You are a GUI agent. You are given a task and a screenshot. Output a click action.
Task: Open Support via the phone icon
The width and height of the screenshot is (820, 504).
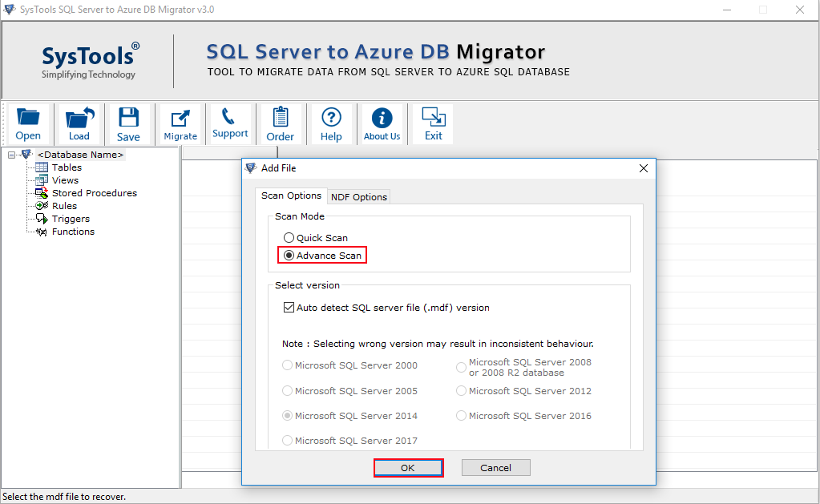pos(230,123)
